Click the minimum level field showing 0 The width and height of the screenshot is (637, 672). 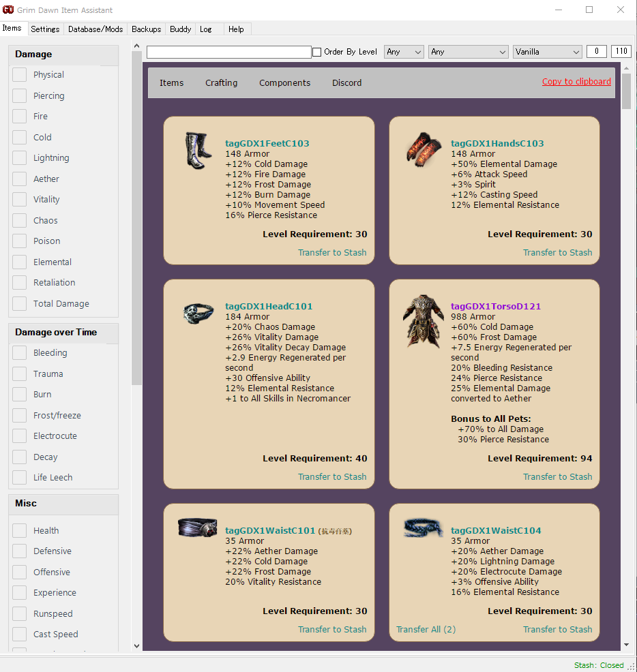596,51
